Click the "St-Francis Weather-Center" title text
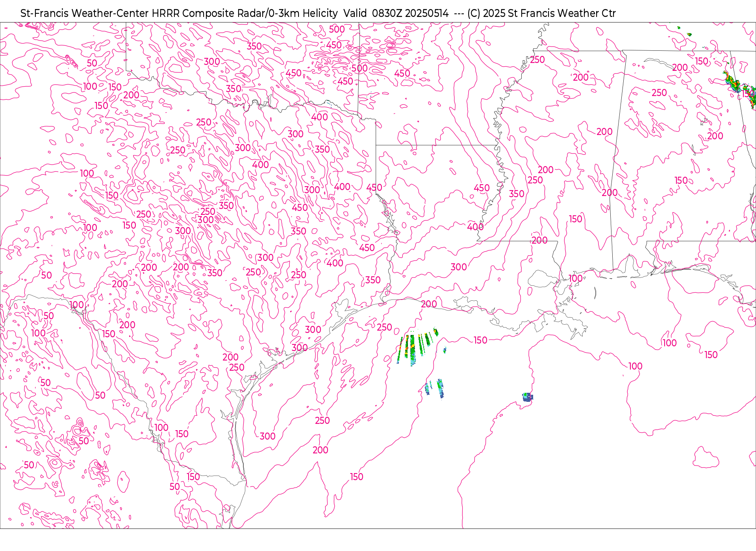This screenshot has height=551, width=756. (84, 13)
